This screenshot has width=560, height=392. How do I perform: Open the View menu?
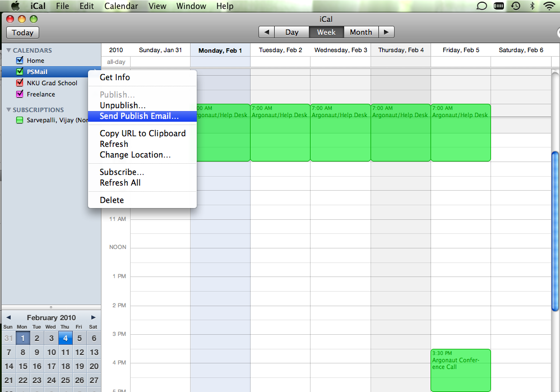coord(157,6)
